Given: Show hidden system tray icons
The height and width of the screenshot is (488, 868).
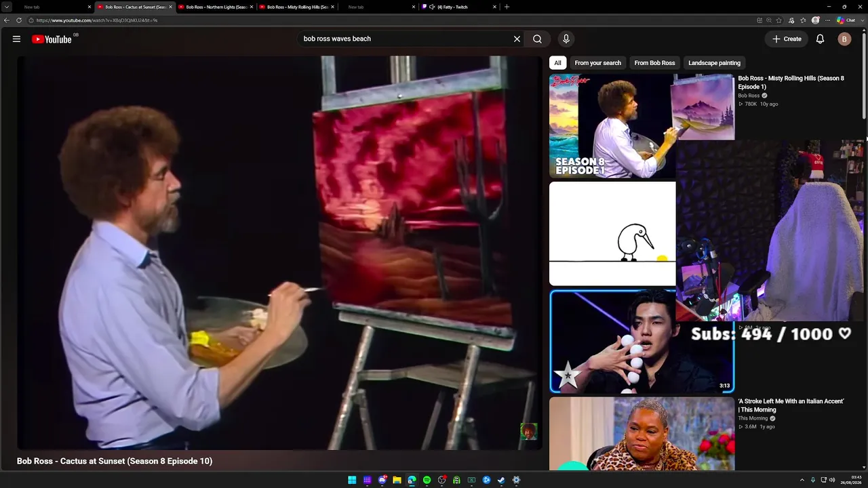Looking at the screenshot, I should click(802, 480).
